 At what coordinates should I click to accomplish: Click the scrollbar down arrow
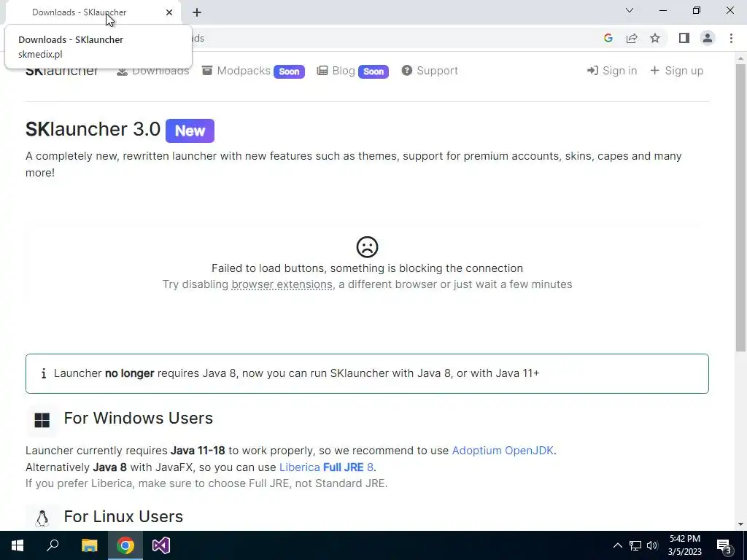point(740,524)
